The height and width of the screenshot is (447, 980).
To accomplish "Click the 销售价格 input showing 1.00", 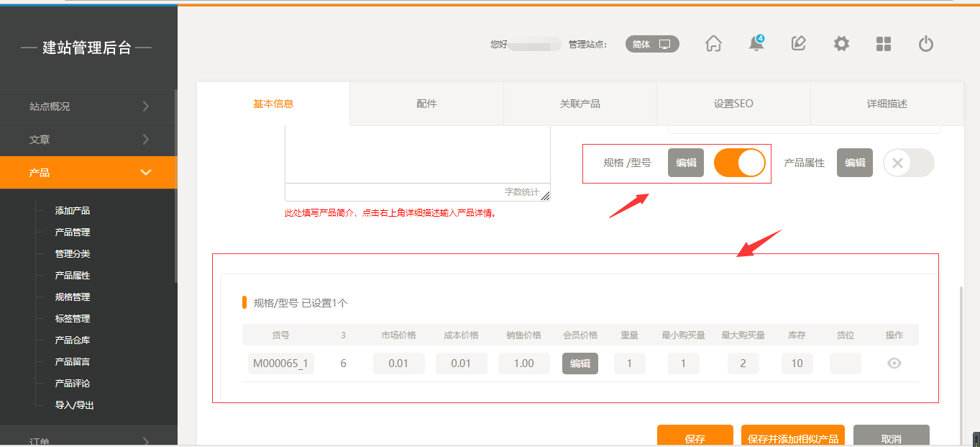I will pyautogui.click(x=523, y=364).
